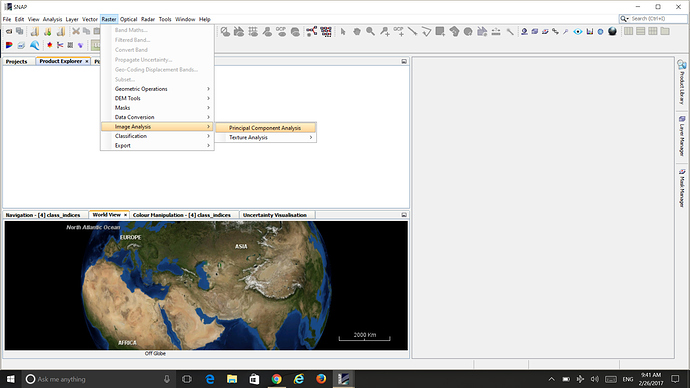Select the draw polygon tool
Screen dimensions: 690x388
(454, 32)
